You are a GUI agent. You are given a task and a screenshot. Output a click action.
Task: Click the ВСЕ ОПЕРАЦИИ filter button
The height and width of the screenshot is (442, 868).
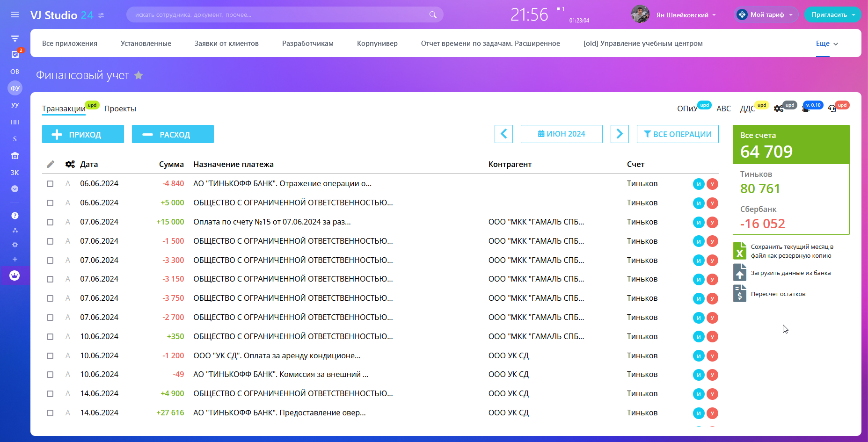pyautogui.click(x=677, y=134)
